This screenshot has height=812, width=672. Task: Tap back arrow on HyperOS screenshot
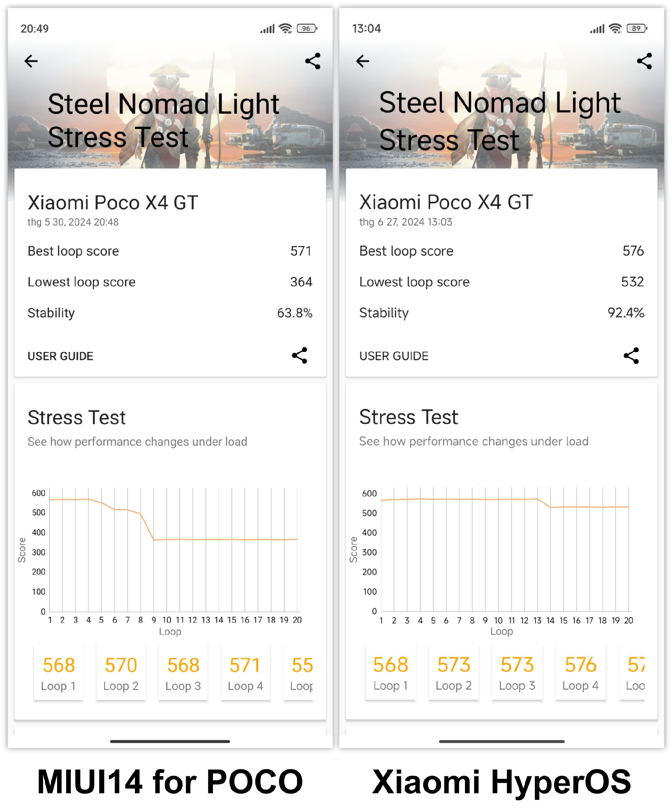363,61
